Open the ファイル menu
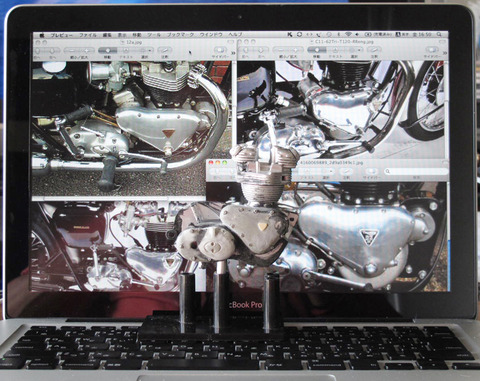The width and height of the screenshot is (480, 381). [88, 35]
